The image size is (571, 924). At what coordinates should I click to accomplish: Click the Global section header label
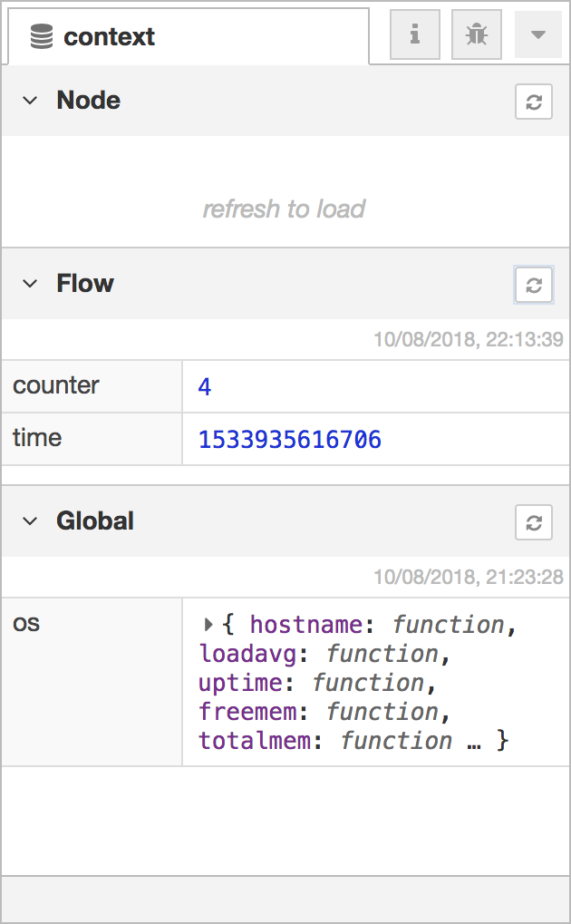95,520
